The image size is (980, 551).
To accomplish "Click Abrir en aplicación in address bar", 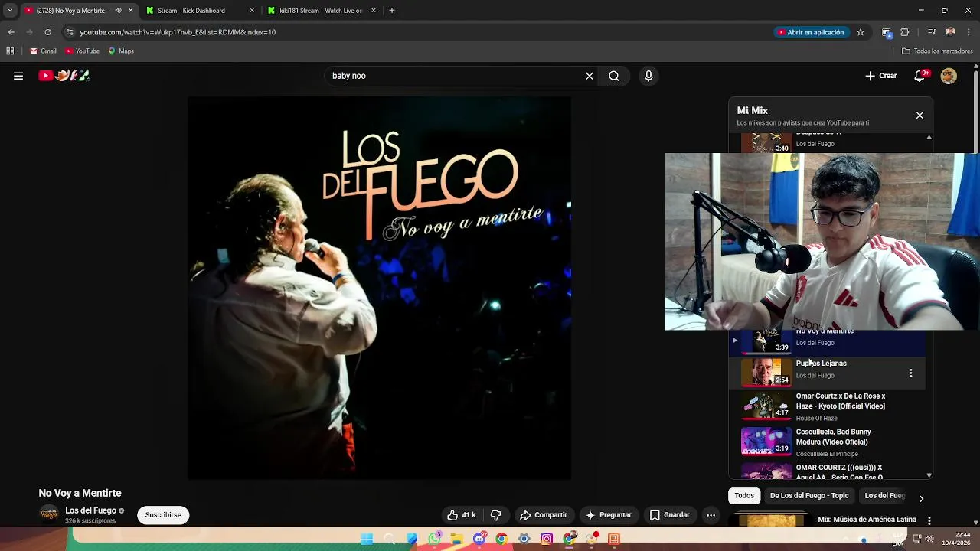I will coord(810,32).
